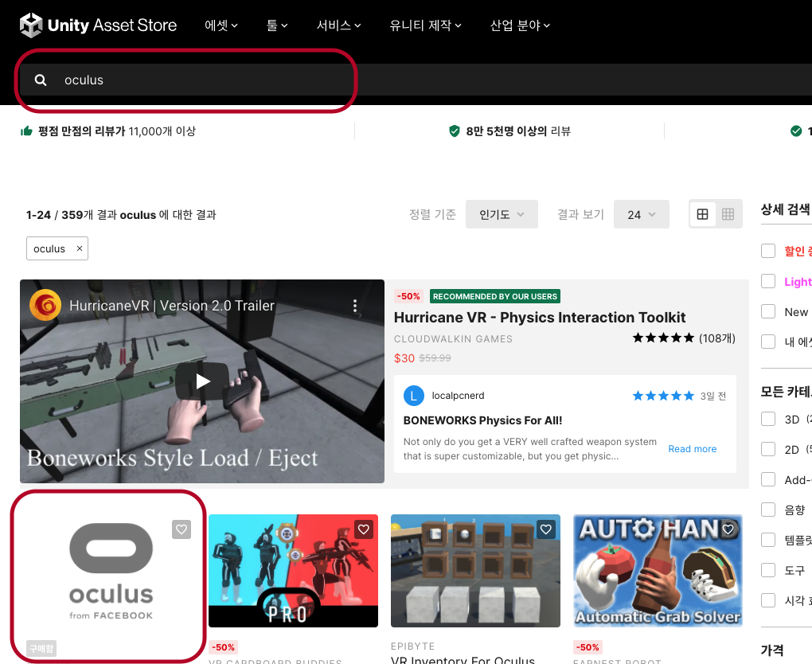812x664 pixels.
Task: Open the Cloudwalkin Games publisher link
Action: [x=453, y=338]
